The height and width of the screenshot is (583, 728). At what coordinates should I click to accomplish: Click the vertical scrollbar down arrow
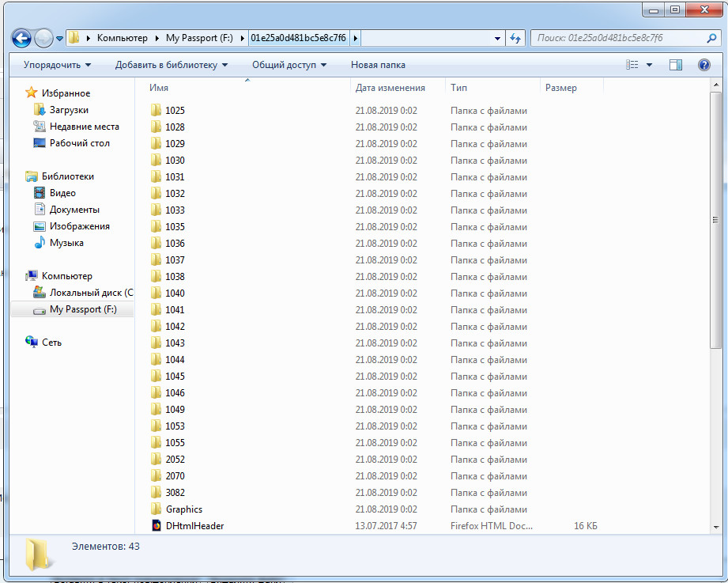tap(716, 526)
